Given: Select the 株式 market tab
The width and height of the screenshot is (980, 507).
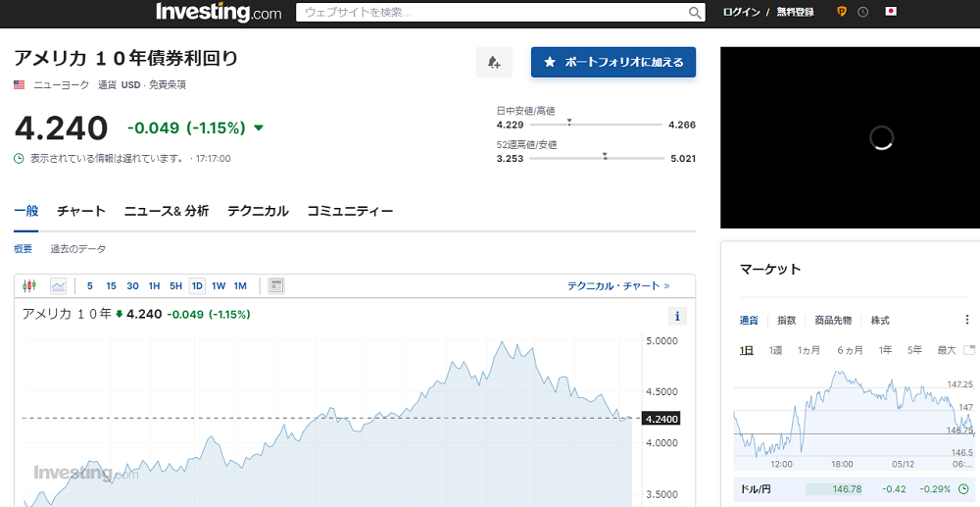Looking at the screenshot, I should pyautogui.click(x=880, y=320).
